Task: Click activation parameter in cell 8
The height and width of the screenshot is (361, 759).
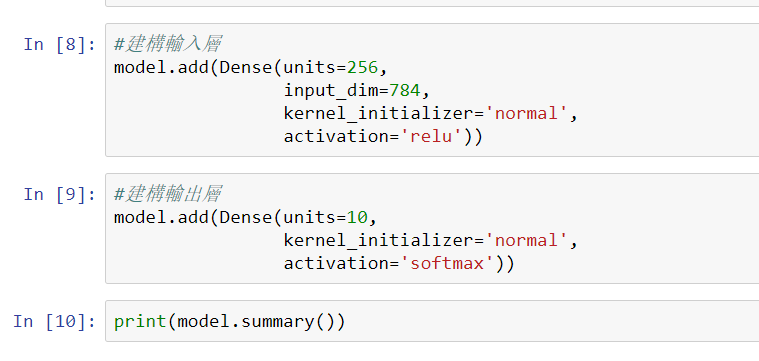Action: click(x=336, y=136)
